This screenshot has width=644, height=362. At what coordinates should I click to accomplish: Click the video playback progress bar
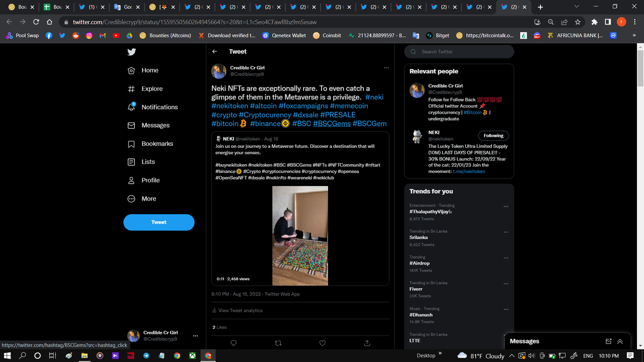pos(300,285)
